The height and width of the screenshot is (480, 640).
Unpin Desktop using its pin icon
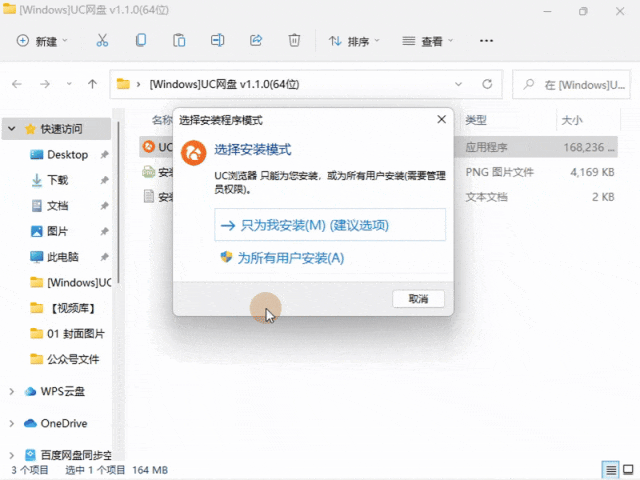click(104, 155)
